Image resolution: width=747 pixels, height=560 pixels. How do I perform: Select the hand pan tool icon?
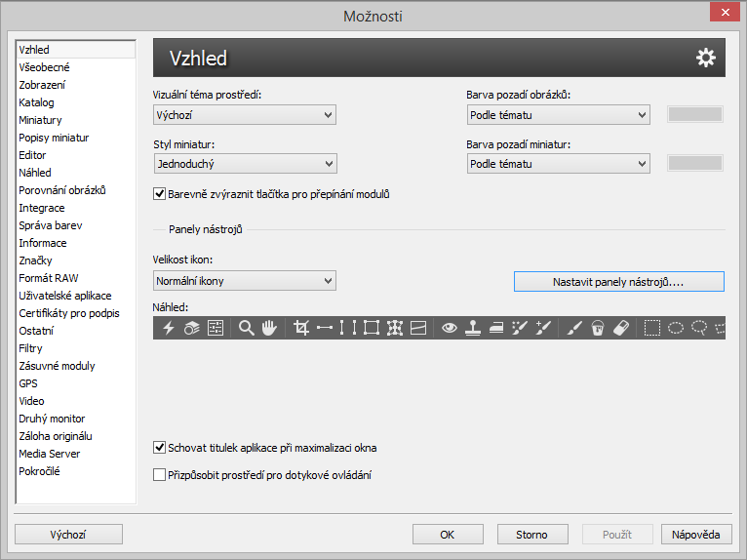coord(269,329)
